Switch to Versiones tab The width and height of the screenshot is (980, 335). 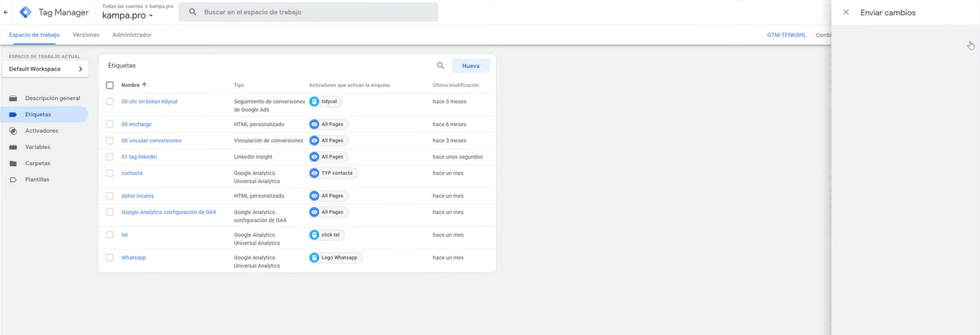coord(86,35)
